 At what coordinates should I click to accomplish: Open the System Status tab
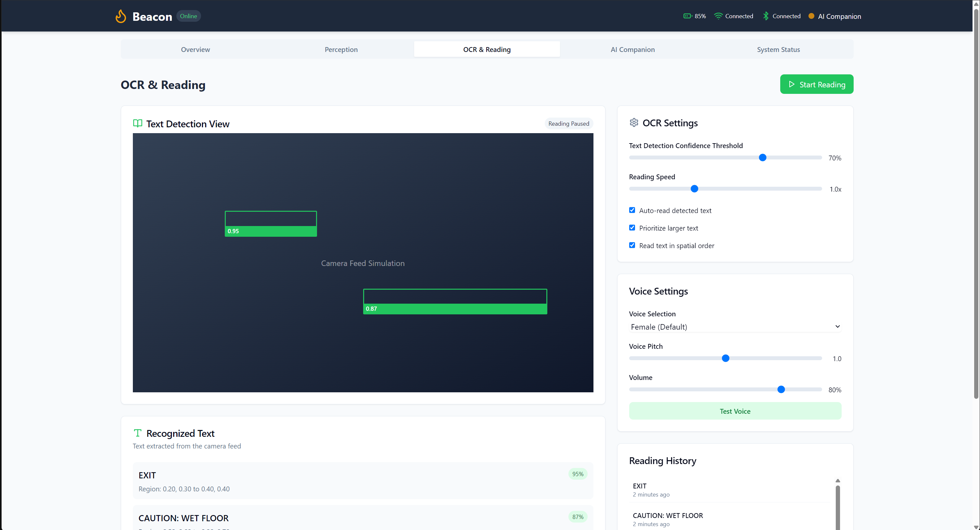(x=778, y=49)
